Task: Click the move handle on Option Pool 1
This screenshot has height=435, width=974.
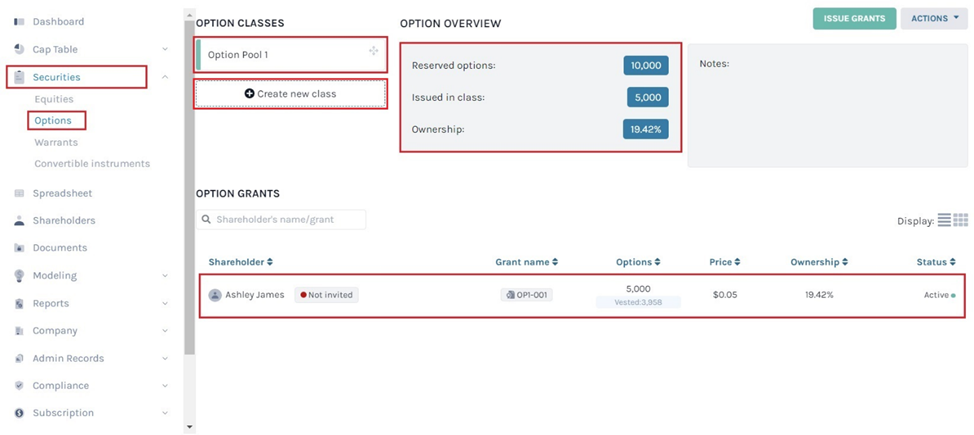Action: point(373,51)
